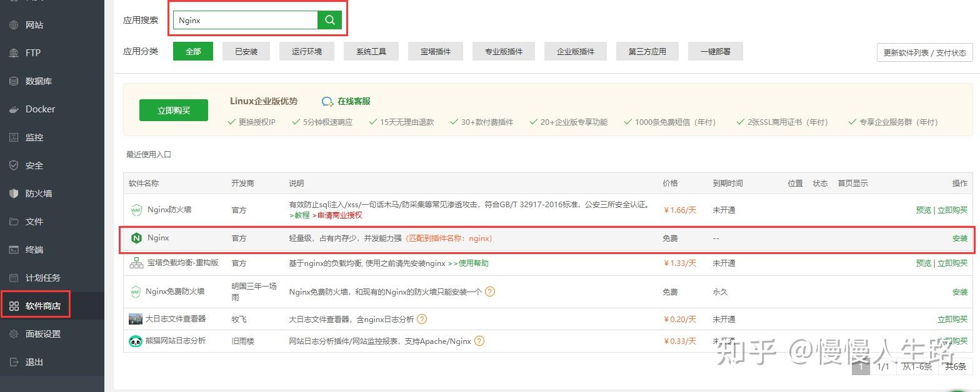Click 安装 for Nginx

click(960, 238)
